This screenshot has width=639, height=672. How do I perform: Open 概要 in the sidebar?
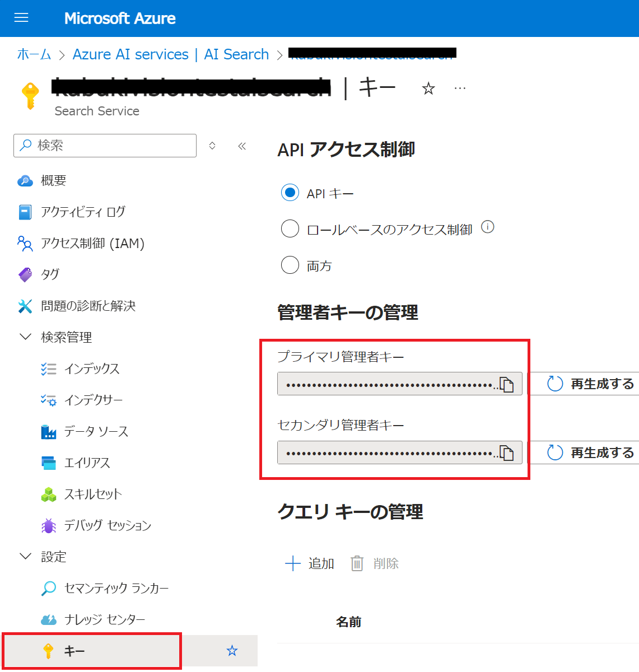(x=54, y=180)
